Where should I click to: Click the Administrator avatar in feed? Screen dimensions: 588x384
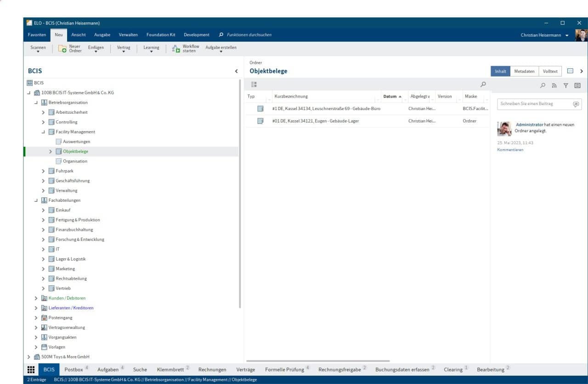504,129
